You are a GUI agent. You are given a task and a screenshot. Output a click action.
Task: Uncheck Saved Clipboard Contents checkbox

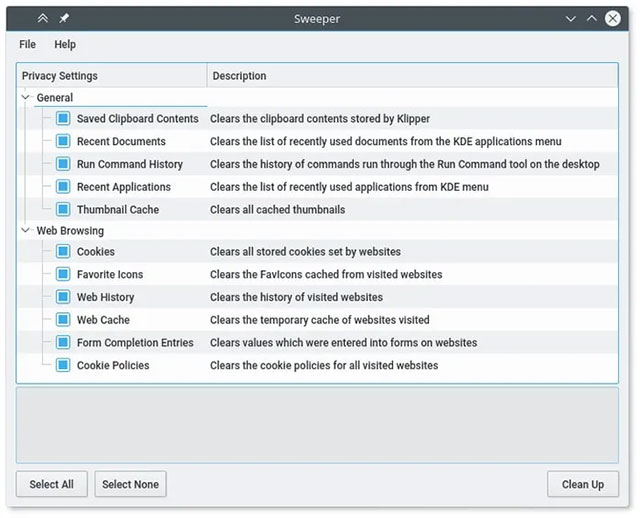point(63,118)
